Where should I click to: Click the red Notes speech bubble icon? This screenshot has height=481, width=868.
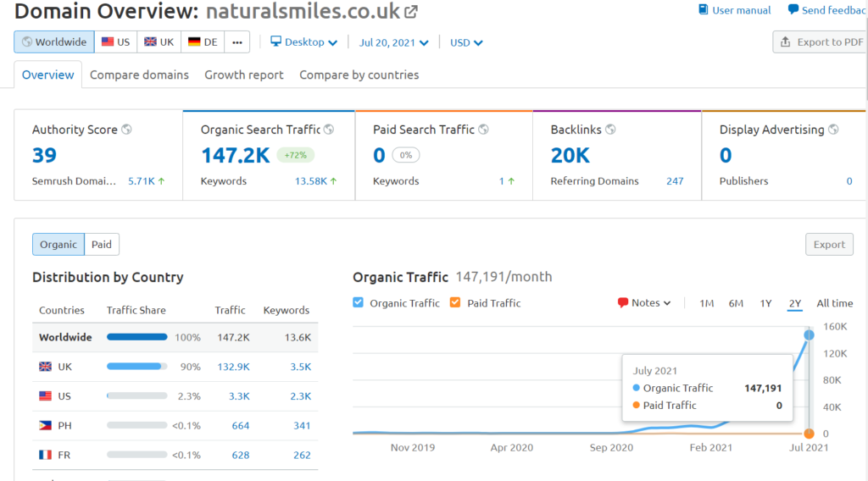[623, 302]
